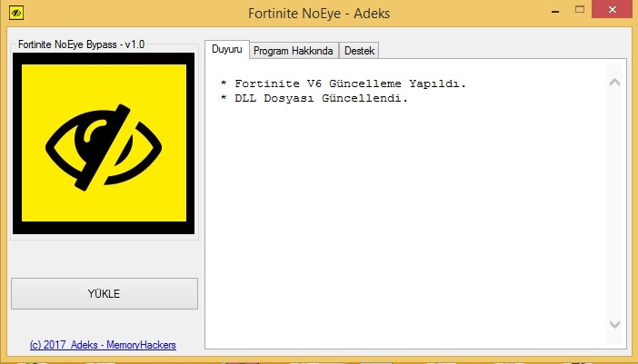The height and width of the screenshot is (364, 638).
Task: Click the scroll down arrow in announcement box
Action: click(614, 324)
